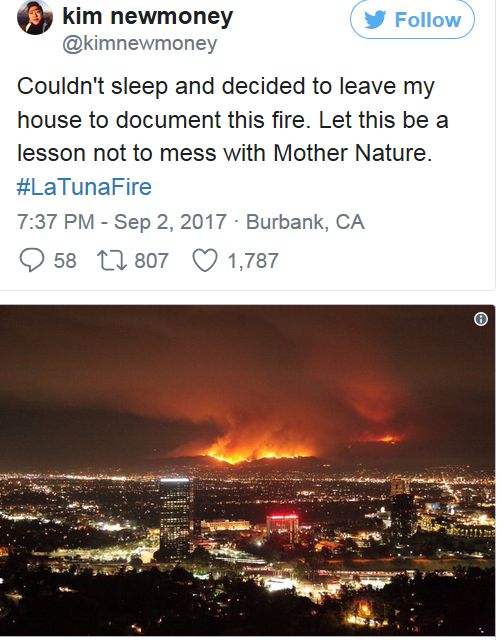This screenshot has height=640, width=503.
Task: Open the kim newmoney display name link
Action: pos(147,17)
